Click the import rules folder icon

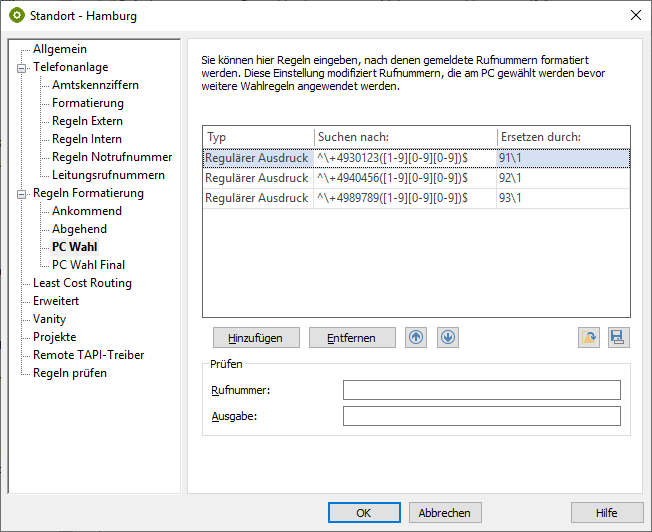click(x=589, y=338)
